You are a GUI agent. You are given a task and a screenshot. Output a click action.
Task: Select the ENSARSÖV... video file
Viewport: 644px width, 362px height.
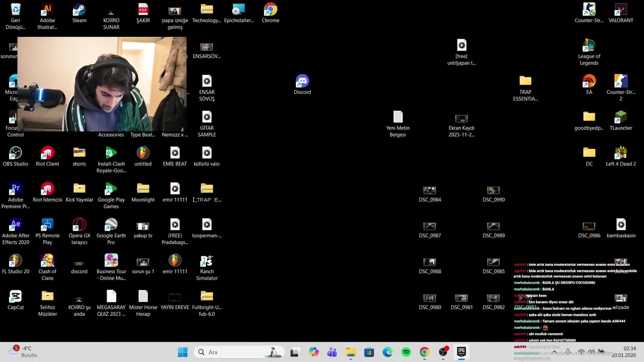coord(207,50)
